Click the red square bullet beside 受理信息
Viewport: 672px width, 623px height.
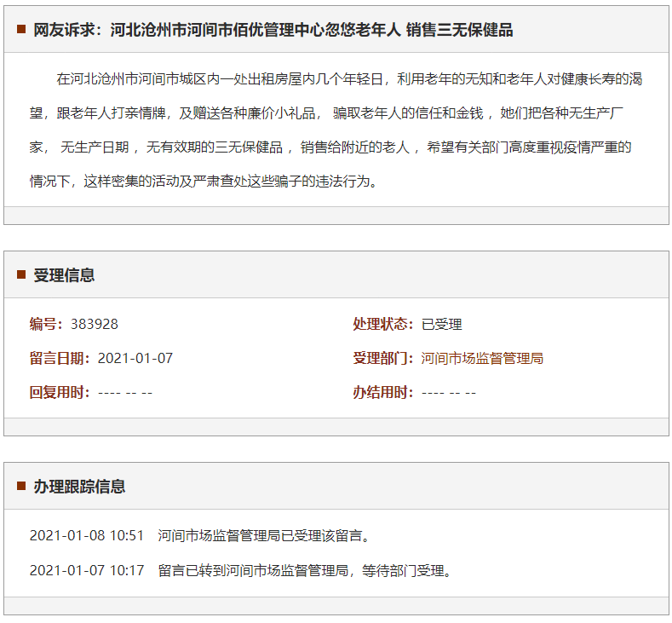(21, 274)
